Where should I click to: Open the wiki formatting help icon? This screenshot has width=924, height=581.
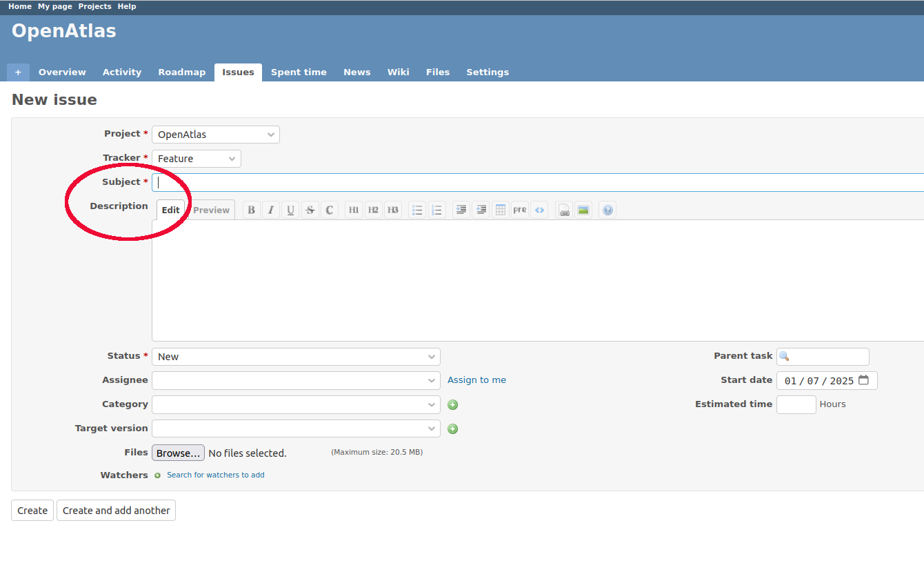click(x=607, y=210)
